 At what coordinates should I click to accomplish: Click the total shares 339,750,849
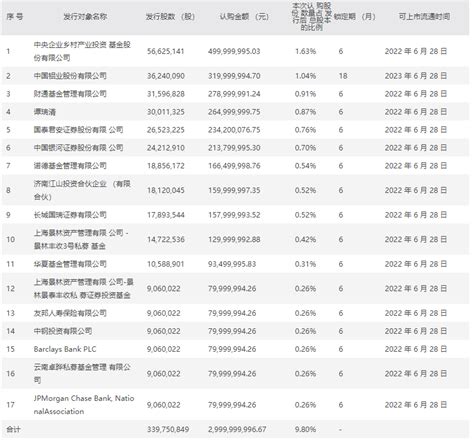pyautogui.click(x=168, y=429)
